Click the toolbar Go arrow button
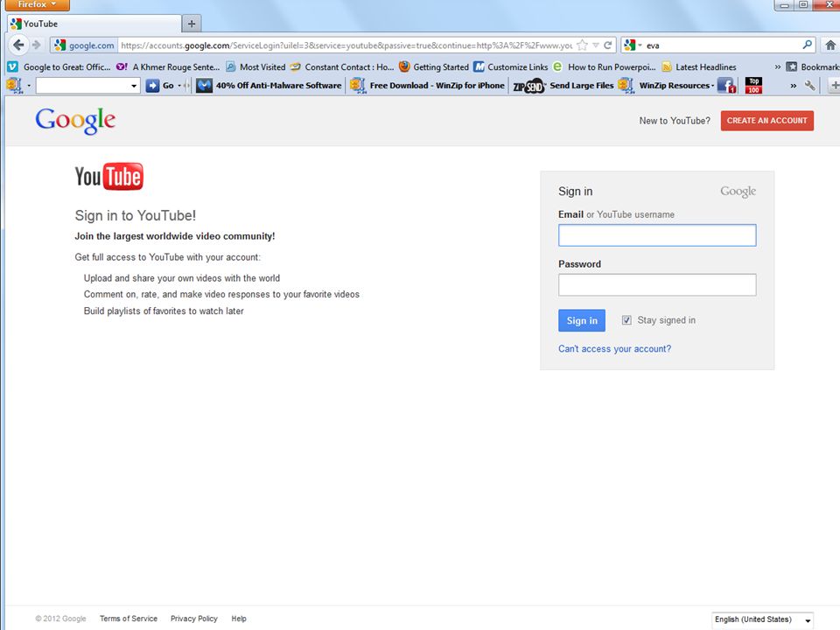The image size is (840, 630). [152, 85]
